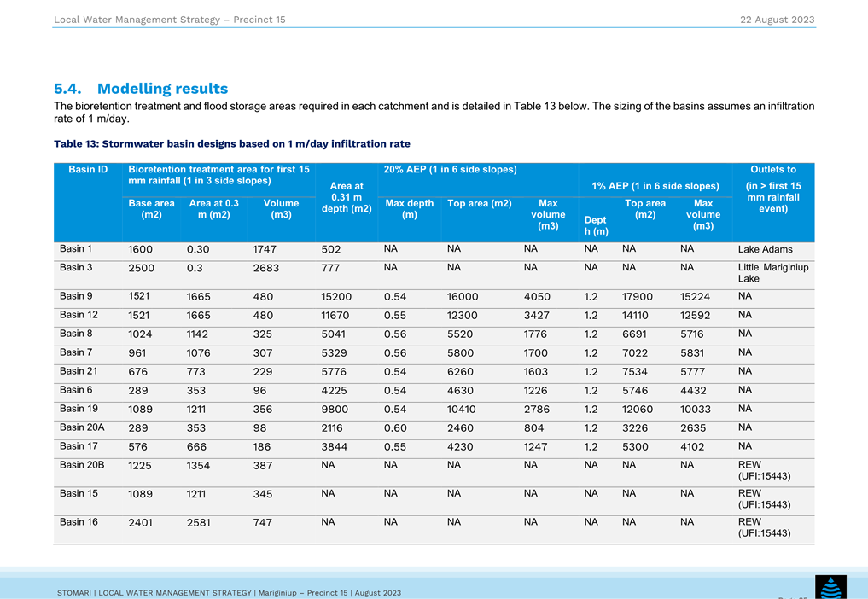Click the 'Basin 17' row label
This screenshot has height=599, width=868.
[79, 447]
